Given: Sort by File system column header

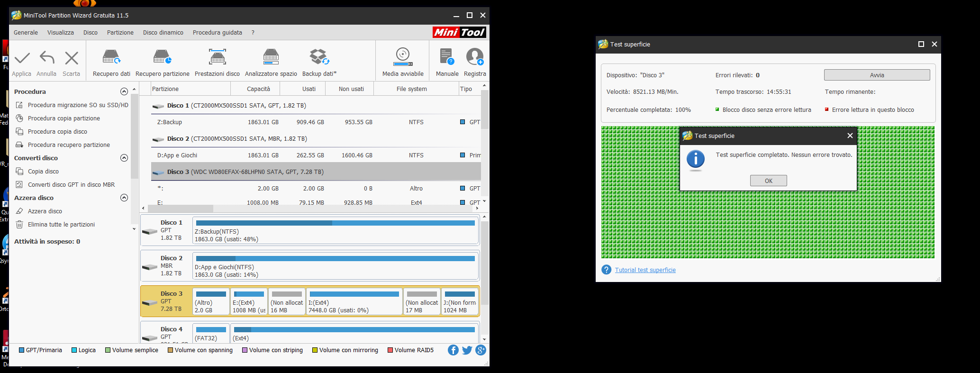Looking at the screenshot, I should tap(411, 89).
